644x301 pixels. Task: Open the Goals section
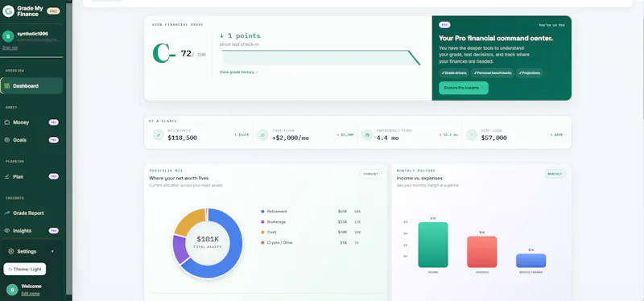(x=31, y=140)
